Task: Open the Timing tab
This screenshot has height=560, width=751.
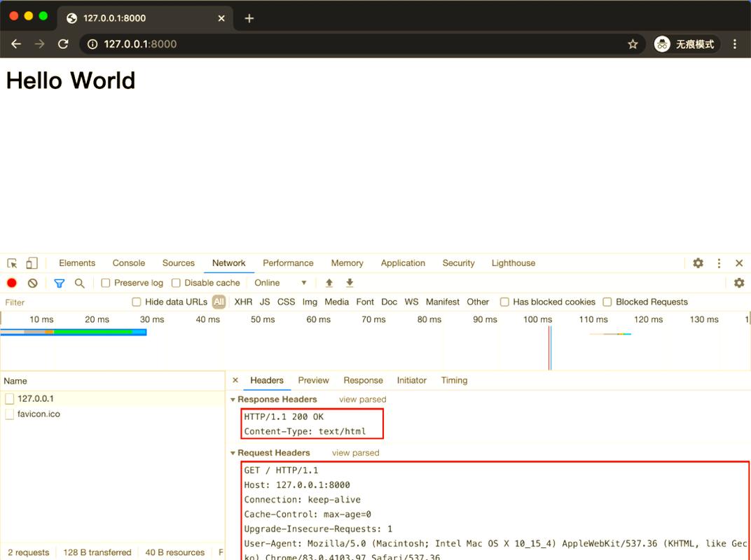Action: [x=454, y=380]
